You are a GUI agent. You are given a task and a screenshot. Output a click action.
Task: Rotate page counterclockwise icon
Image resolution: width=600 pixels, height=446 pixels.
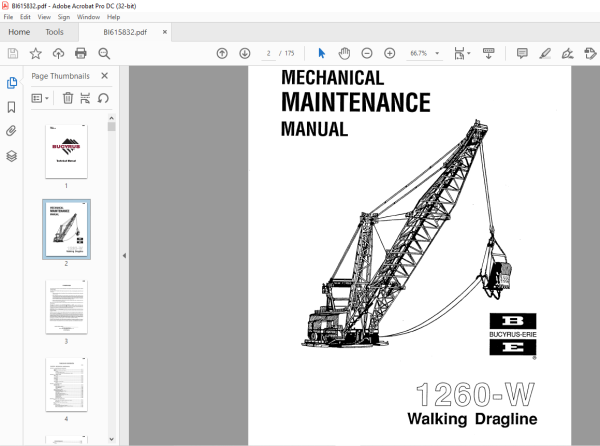click(103, 98)
